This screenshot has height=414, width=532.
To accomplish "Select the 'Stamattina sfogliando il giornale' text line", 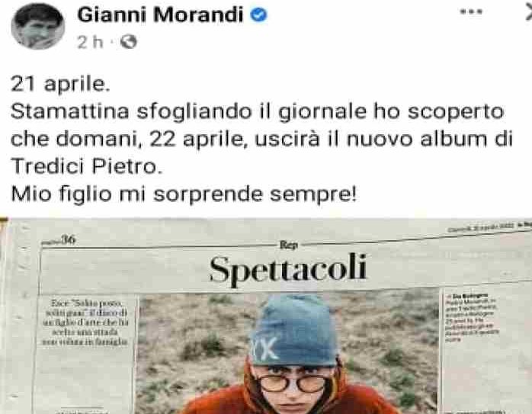I will point(257,111).
